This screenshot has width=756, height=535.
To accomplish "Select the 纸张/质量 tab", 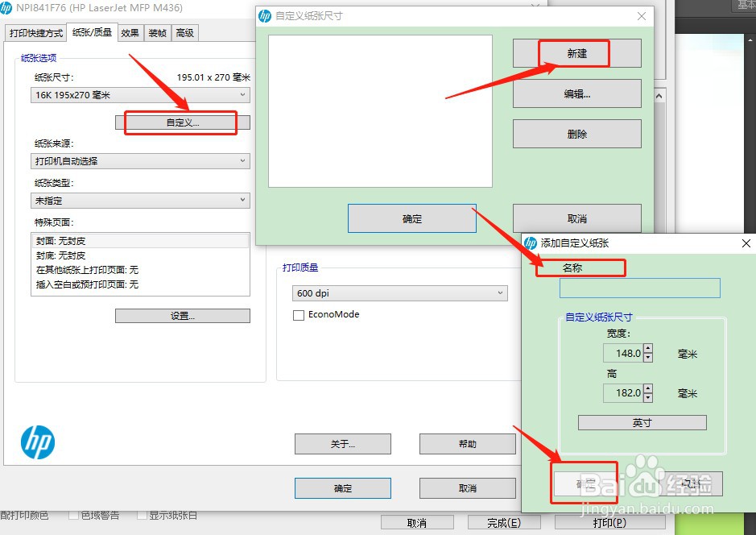I will coord(92,32).
